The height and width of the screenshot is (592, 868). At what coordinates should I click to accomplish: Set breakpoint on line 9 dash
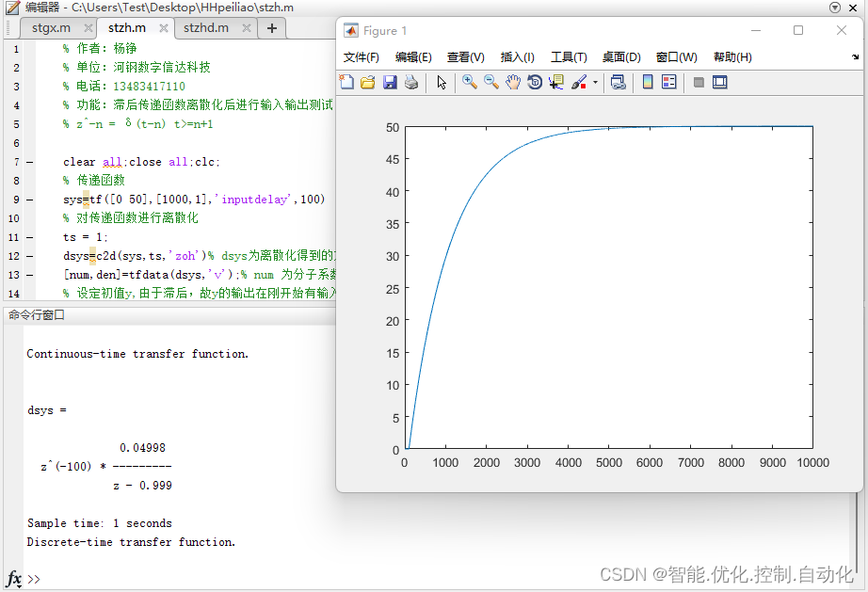point(30,200)
